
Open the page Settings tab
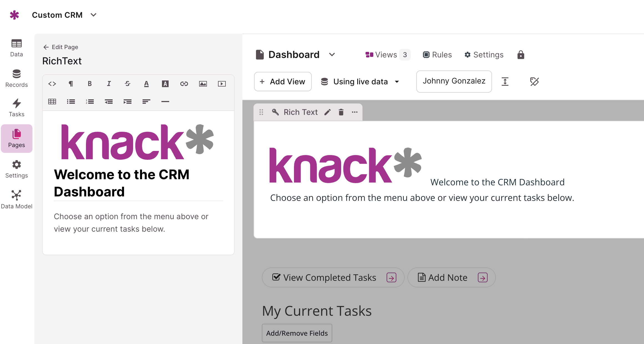point(484,55)
